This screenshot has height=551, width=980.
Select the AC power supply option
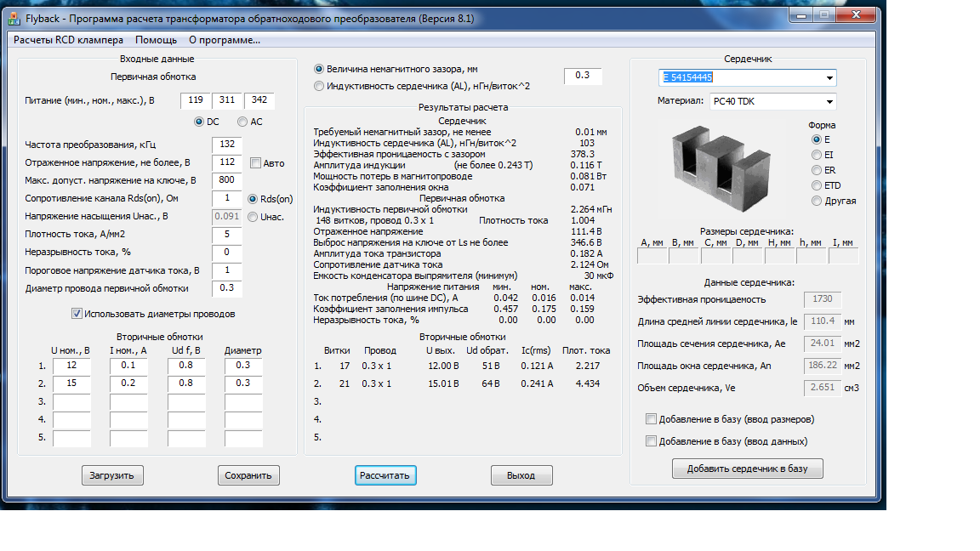[242, 122]
